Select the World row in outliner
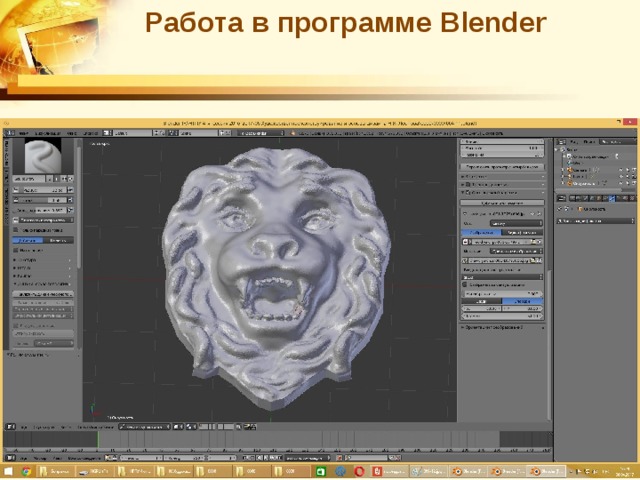The height and width of the screenshot is (480, 640). pyautogui.click(x=576, y=163)
